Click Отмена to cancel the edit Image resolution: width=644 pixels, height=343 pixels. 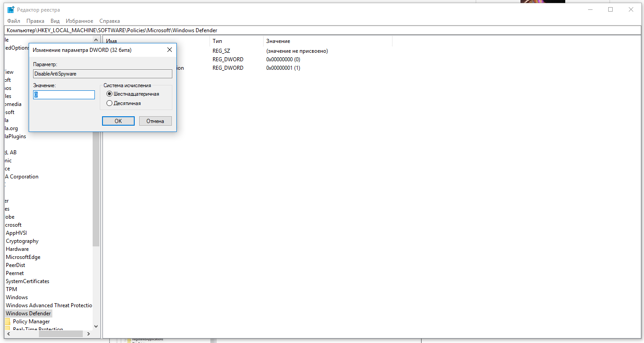(155, 121)
